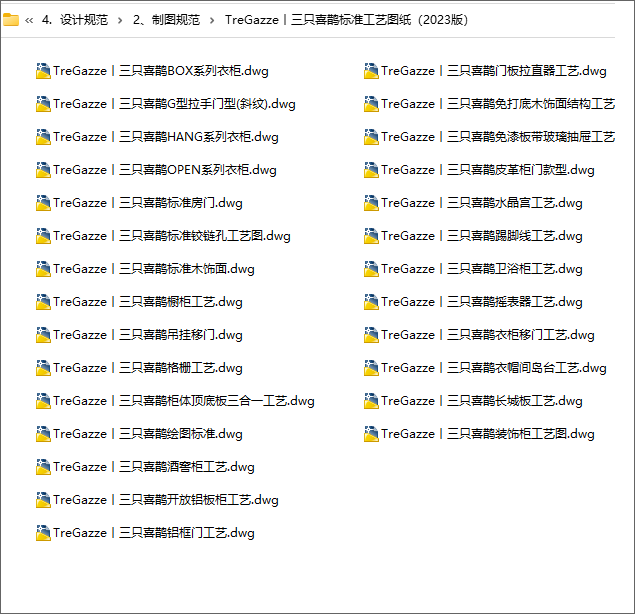The image size is (635, 614).
Task: Click the 水晶宫工艺.dwg file icon
Action: tap(371, 203)
